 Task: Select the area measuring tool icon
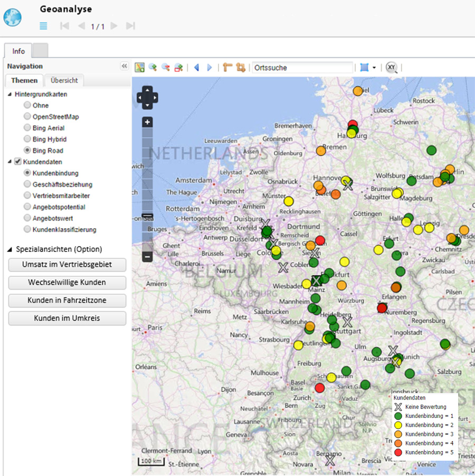coord(241,68)
